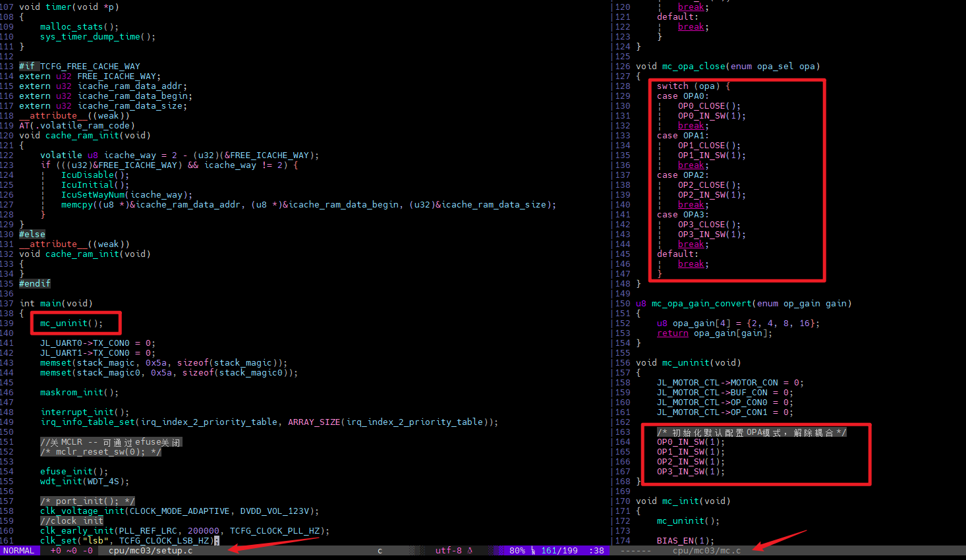966x560 pixels.
Task: Click the #else preprocessor directive
Action: [x=32, y=235]
